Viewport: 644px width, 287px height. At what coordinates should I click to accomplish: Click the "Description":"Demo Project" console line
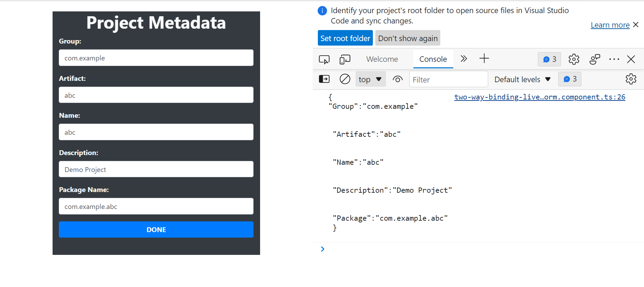point(392,190)
